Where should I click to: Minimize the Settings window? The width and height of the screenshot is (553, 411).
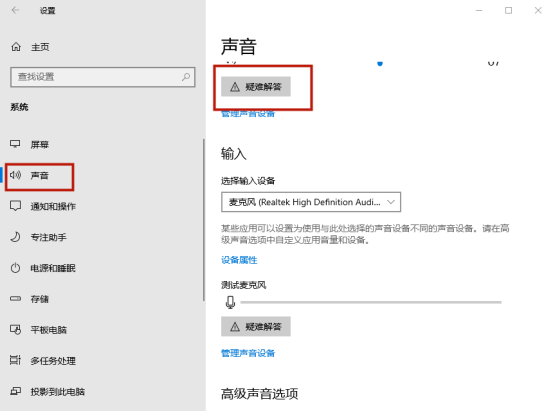click(x=479, y=11)
